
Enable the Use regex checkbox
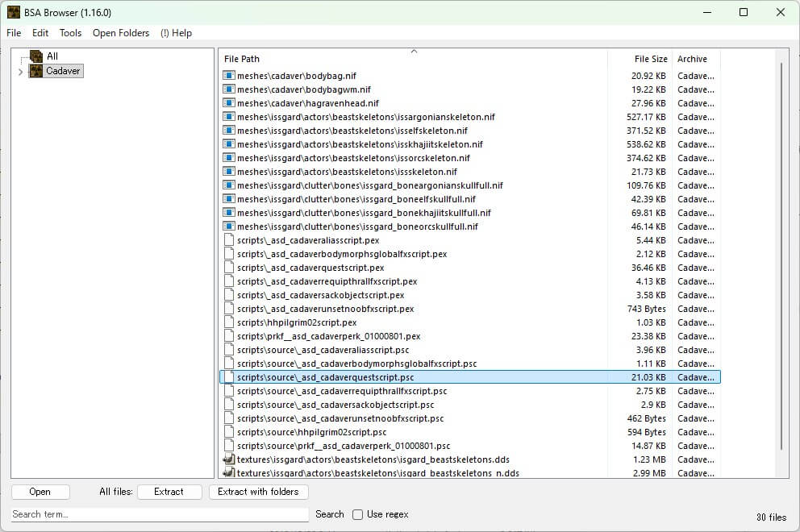click(357, 514)
